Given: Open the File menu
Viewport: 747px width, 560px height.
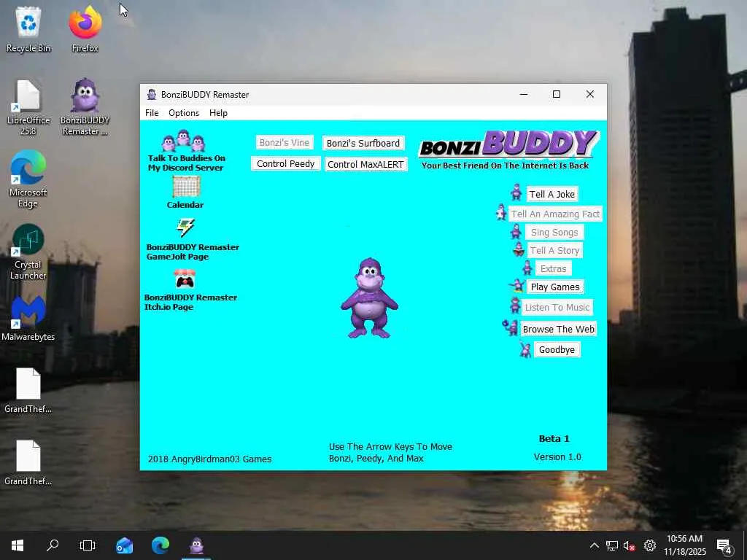Looking at the screenshot, I should [152, 113].
